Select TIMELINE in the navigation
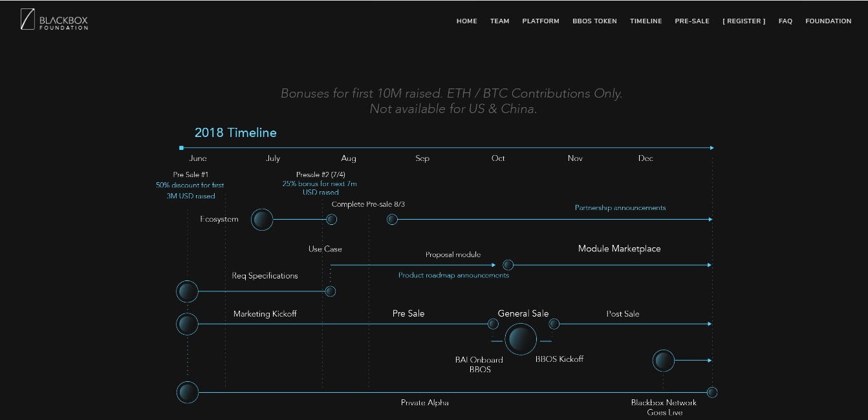 click(646, 21)
